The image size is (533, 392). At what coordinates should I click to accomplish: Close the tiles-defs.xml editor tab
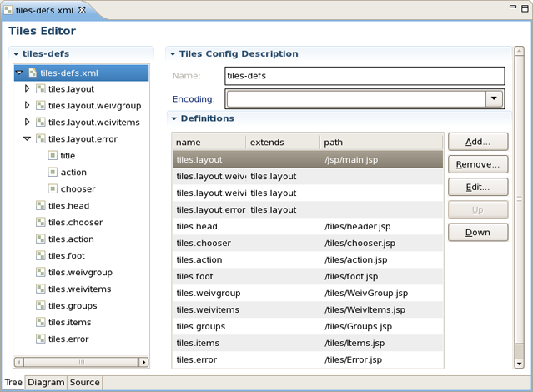point(83,11)
